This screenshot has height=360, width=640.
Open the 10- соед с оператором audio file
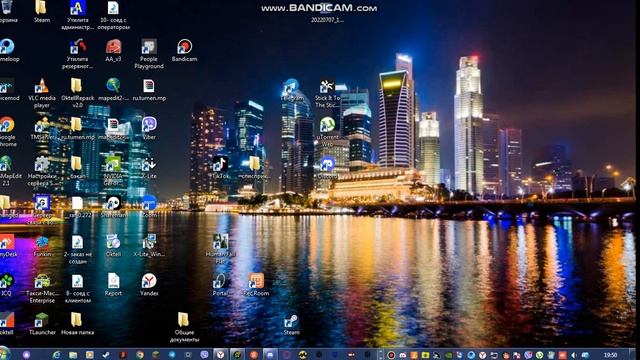[113, 15]
